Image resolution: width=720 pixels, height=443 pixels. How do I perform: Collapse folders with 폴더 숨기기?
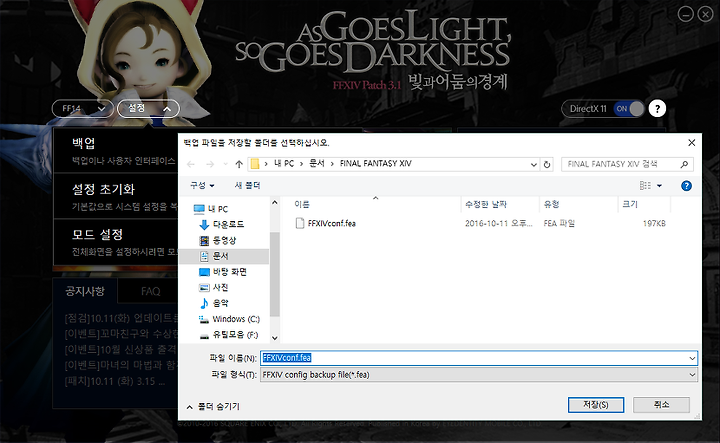[213, 406]
